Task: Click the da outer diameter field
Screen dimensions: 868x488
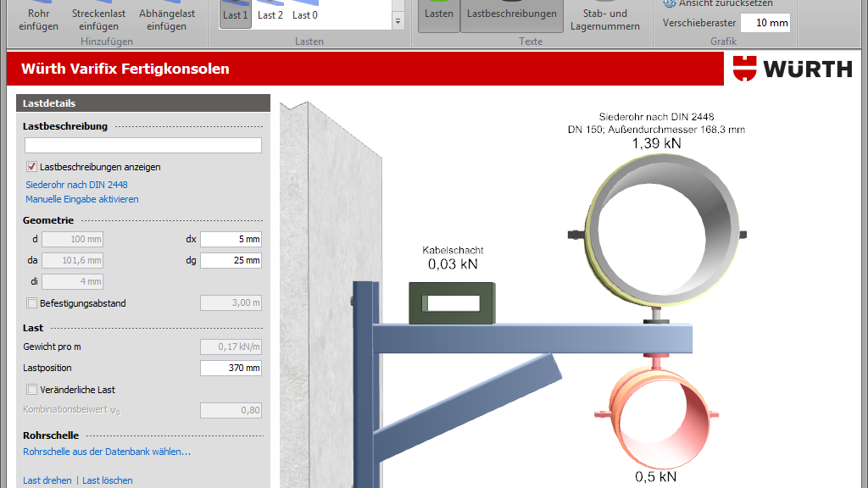Action: click(x=73, y=260)
